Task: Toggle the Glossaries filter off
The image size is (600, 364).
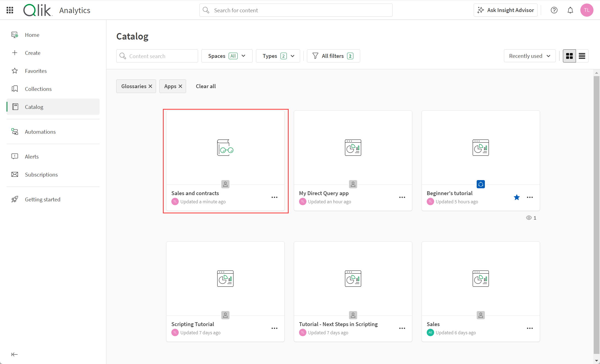Action: 150,86
